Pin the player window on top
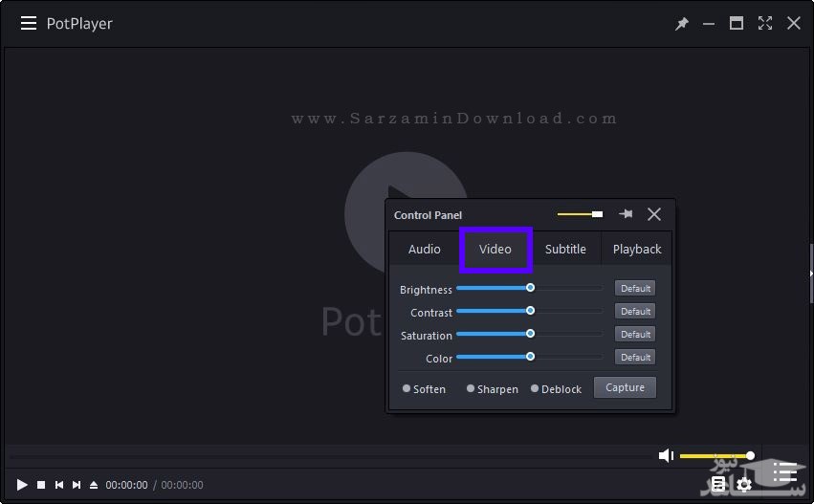This screenshot has width=814, height=504. click(682, 24)
